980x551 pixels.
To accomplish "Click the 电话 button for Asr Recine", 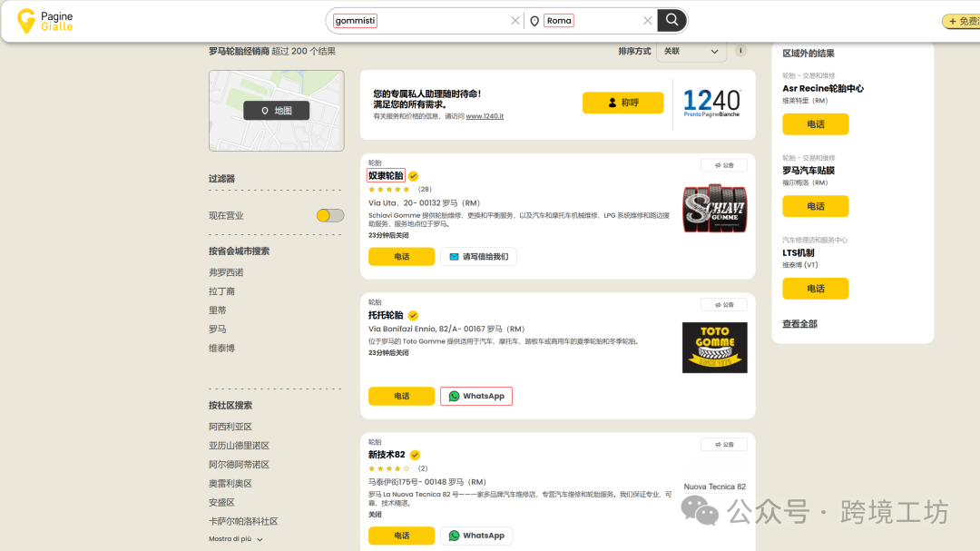I will [815, 124].
